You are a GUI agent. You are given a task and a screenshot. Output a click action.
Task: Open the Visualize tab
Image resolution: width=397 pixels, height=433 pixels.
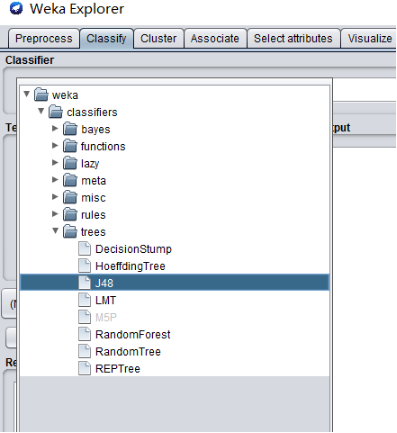[x=369, y=39]
